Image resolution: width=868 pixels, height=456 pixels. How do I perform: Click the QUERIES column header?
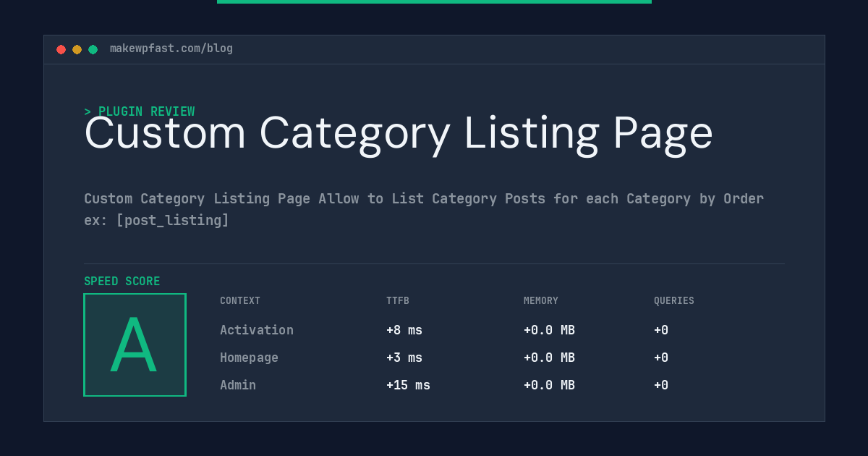point(674,301)
